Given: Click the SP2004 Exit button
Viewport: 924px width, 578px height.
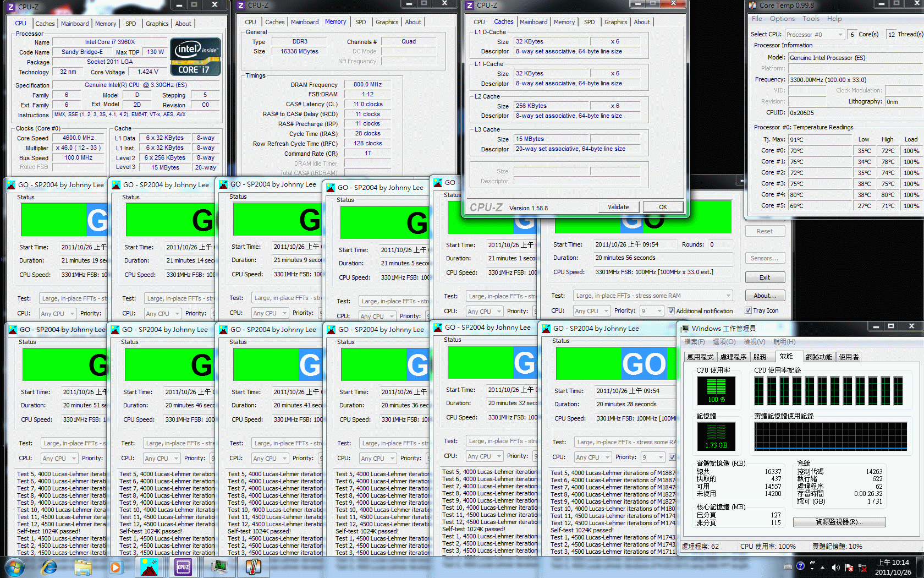Looking at the screenshot, I should click(765, 277).
